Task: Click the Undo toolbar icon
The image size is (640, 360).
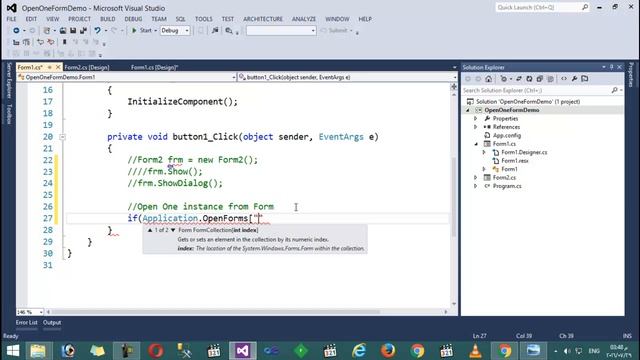Action: [97, 31]
